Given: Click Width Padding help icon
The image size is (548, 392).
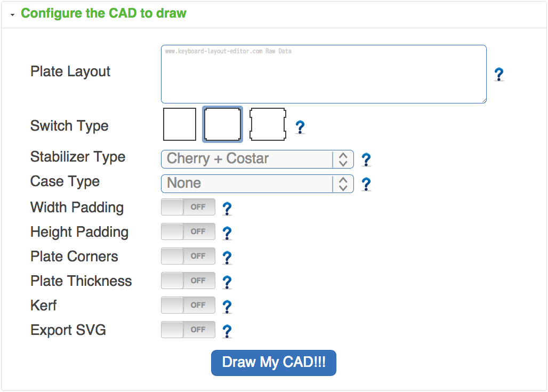Looking at the screenshot, I should pyautogui.click(x=227, y=209).
